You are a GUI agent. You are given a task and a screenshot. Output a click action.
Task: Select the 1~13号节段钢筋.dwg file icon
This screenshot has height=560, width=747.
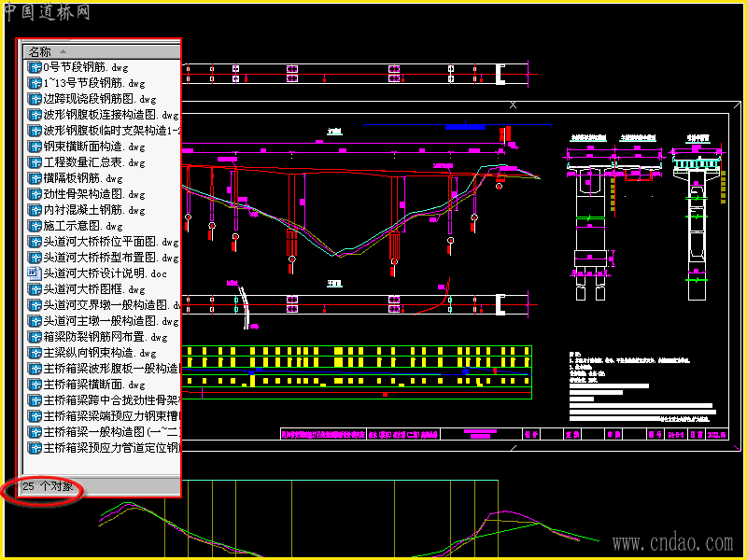click(x=35, y=83)
